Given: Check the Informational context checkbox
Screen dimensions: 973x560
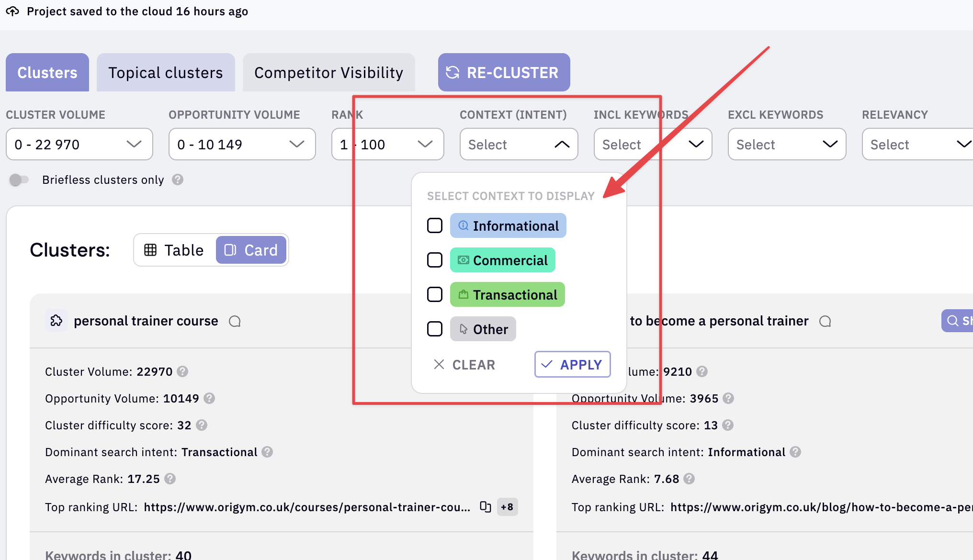Looking at the screenshot, I should click(x=435, y=225).
